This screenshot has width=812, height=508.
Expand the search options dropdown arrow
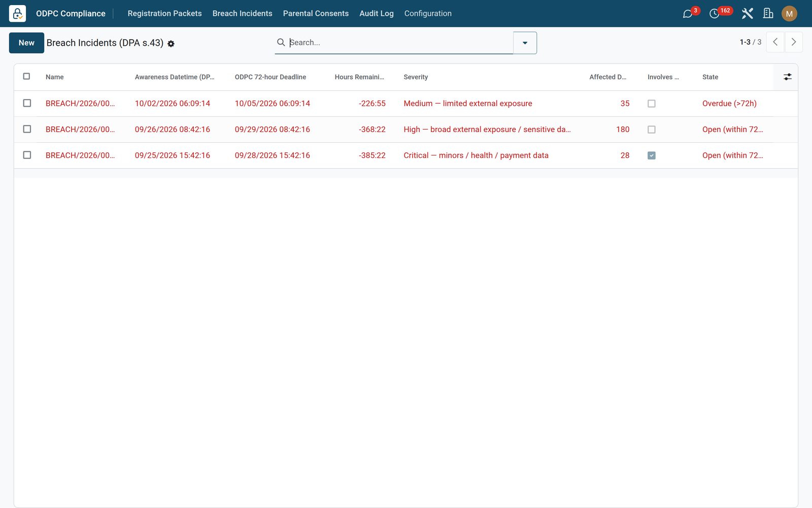(x=525, y=43)
